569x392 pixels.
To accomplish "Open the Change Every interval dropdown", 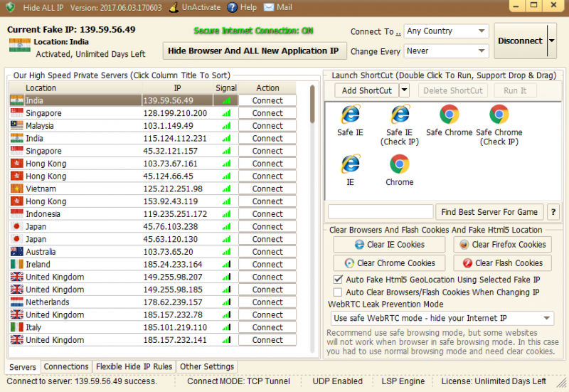I will (x=446, y=51).
